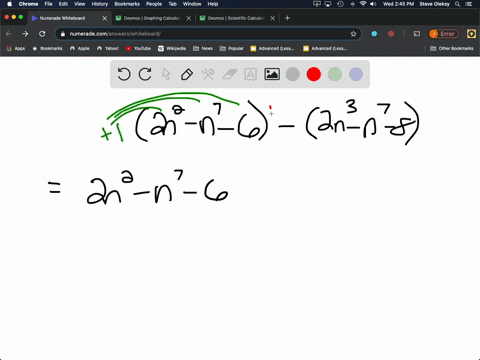The width and height of the screenshot is (480, 360).
Task: Open the notification center list icon
Action: point(469,4)
